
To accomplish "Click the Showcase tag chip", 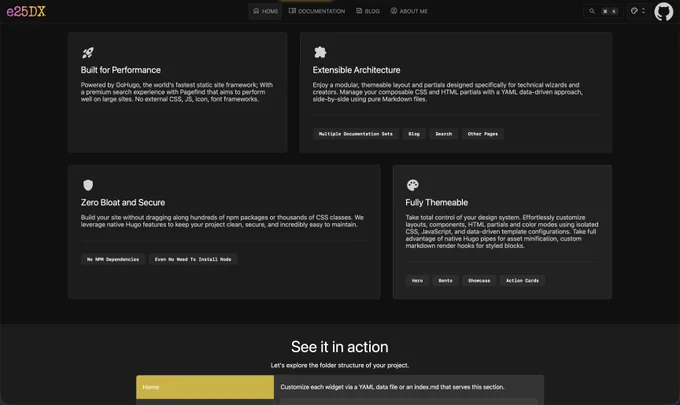I will (x=479, y=281).
